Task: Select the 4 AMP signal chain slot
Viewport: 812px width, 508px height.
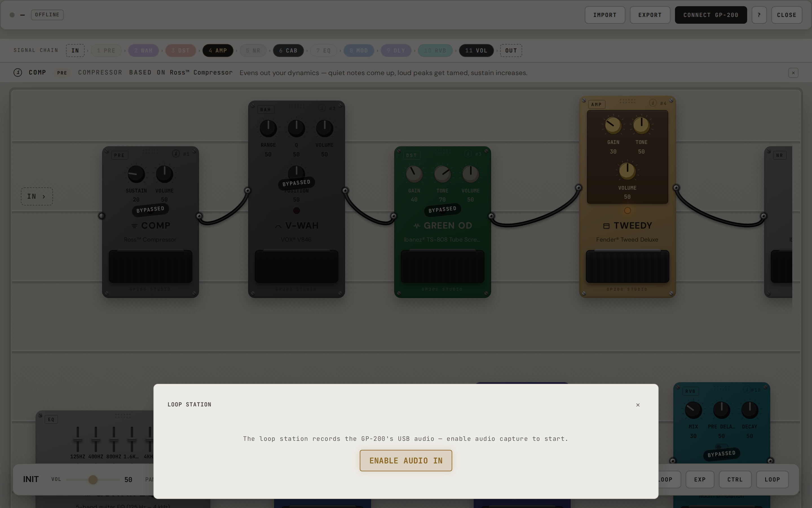Action: pyautogui.click(x=218, y=51)
